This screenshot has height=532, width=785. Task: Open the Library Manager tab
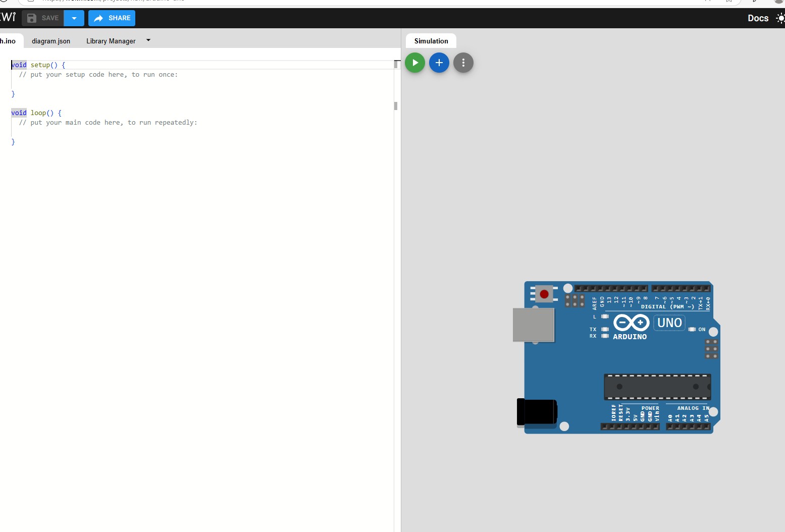click(111, 41)
